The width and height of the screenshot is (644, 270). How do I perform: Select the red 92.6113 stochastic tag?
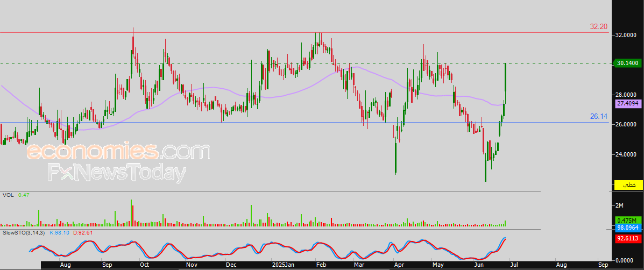(627, 238)
